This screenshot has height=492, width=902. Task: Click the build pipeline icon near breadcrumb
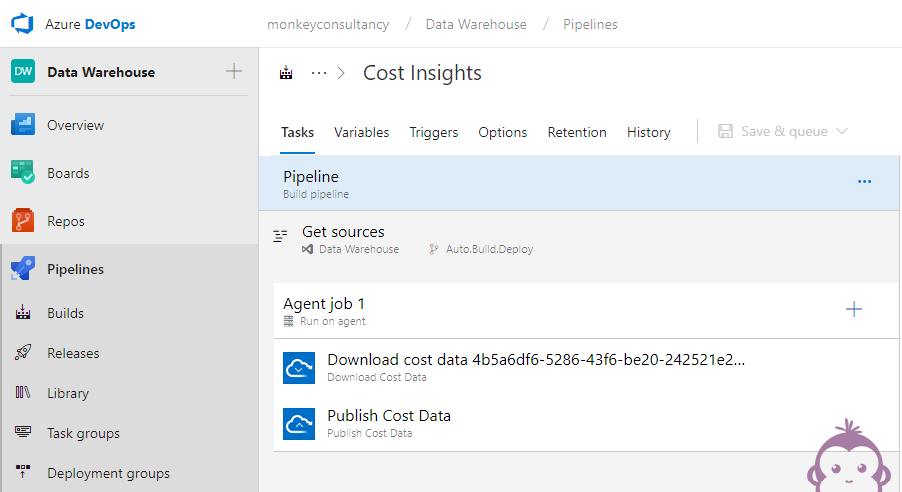pyautogui.click(x=286, y=73)
